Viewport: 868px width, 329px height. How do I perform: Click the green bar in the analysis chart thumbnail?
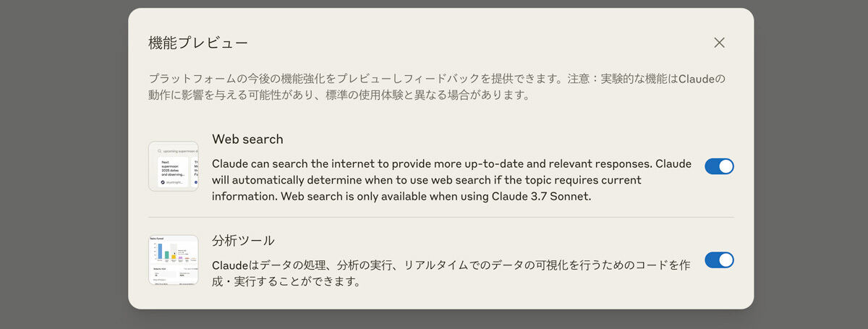(166, 255)
